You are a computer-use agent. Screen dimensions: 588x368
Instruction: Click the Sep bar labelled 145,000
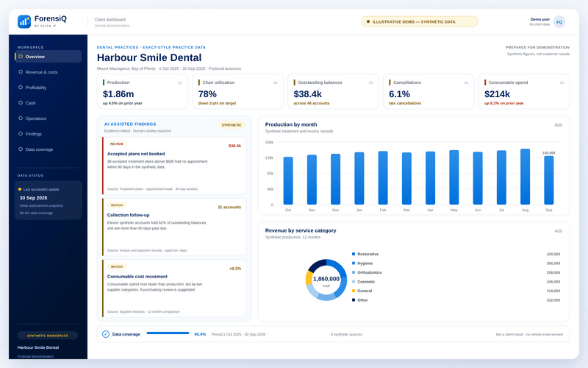(x=548, y=180)
